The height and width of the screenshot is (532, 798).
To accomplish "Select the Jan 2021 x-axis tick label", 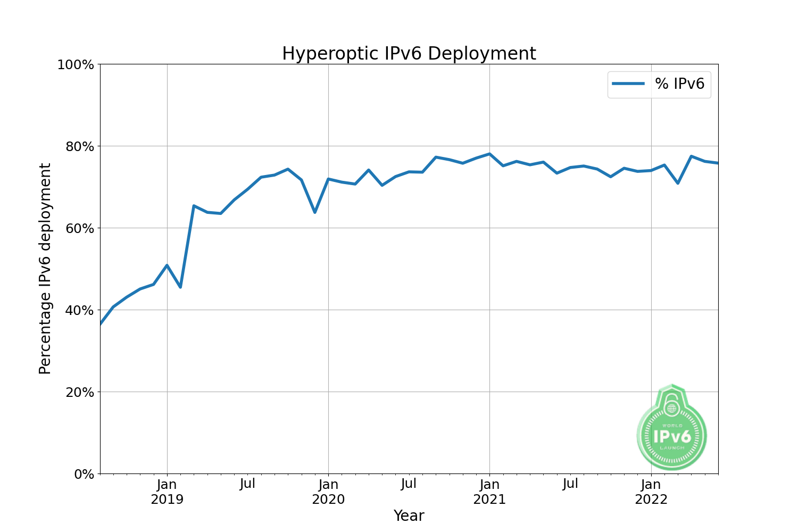I will pyautogui.click(x=489, y=492).
